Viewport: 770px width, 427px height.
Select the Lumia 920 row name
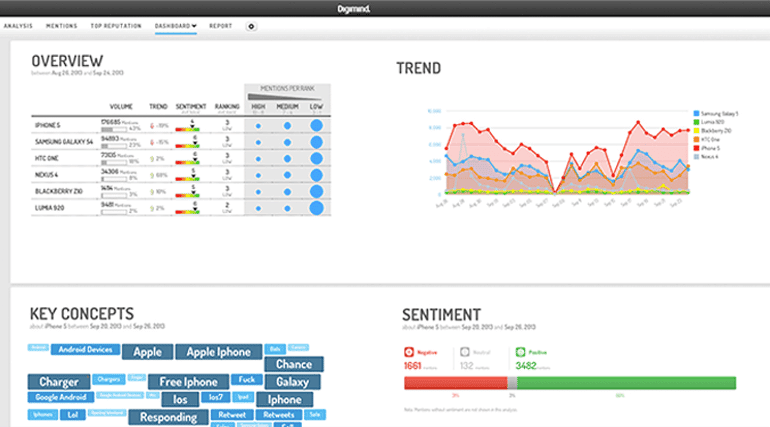pos(49,208)
